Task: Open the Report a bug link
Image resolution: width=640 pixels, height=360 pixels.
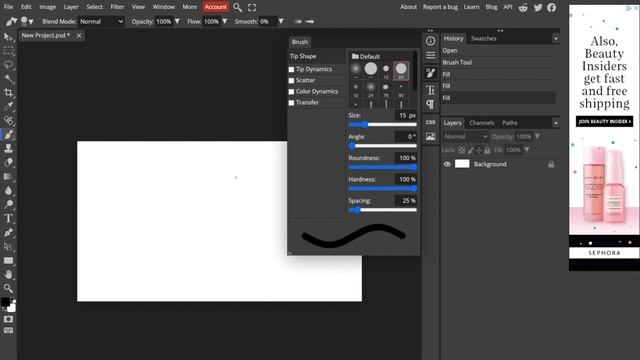Action: point(440,7)
